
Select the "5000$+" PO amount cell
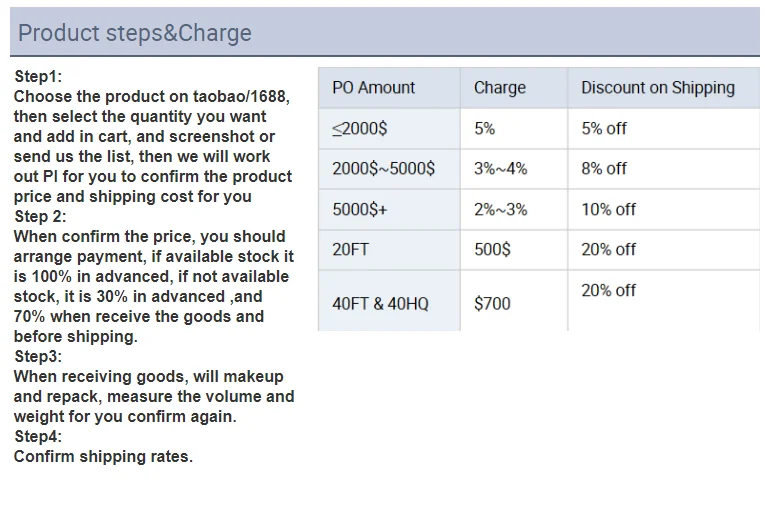359,210
